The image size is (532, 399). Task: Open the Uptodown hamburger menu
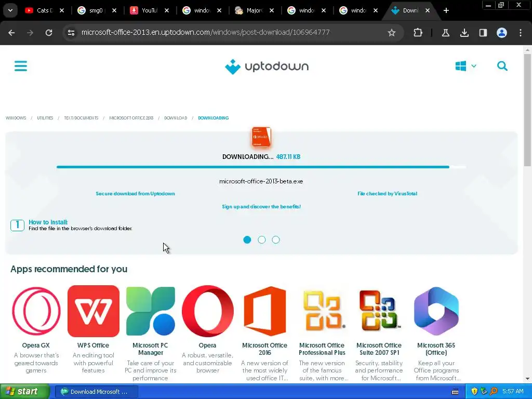pyautogui.click(x=21, y=66)
